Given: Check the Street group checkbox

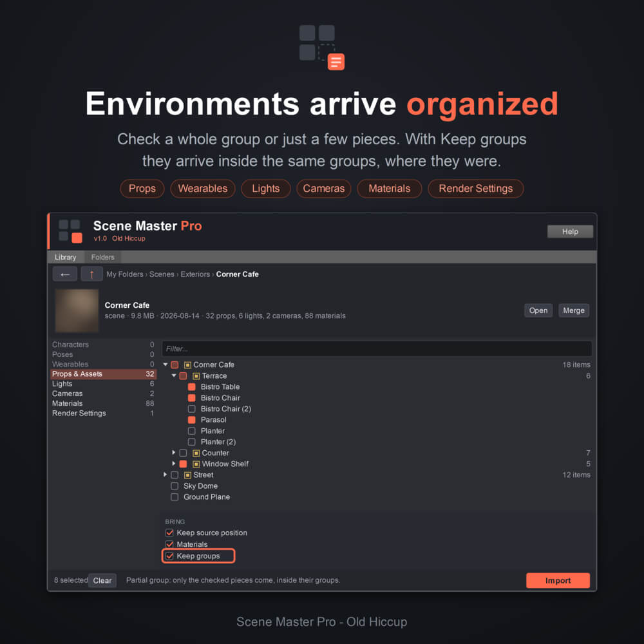Looking at the screenshot, I should click(x=175, y=475).
